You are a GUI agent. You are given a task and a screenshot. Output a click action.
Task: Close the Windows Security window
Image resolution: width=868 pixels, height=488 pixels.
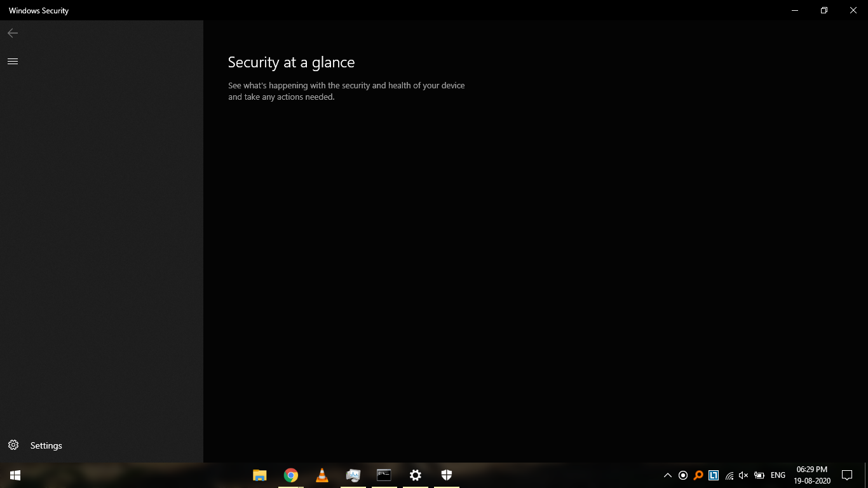(853, 10)
